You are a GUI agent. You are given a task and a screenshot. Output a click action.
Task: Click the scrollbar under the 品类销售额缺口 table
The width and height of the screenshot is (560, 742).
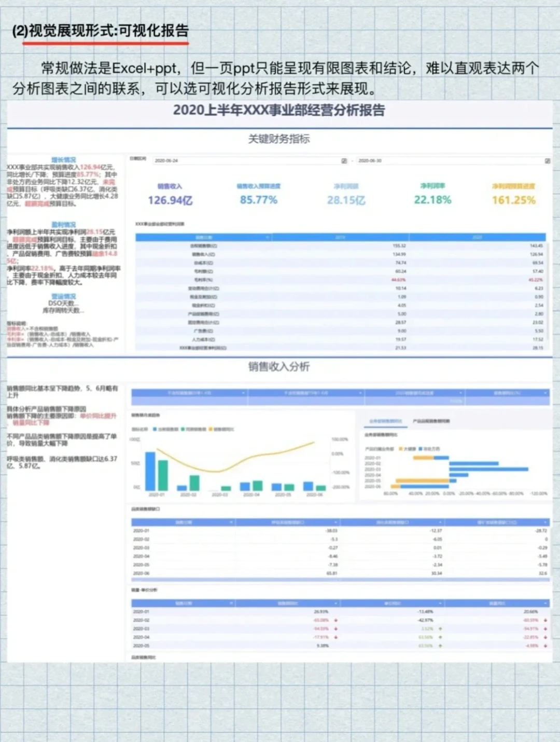[x=340, y=580]
